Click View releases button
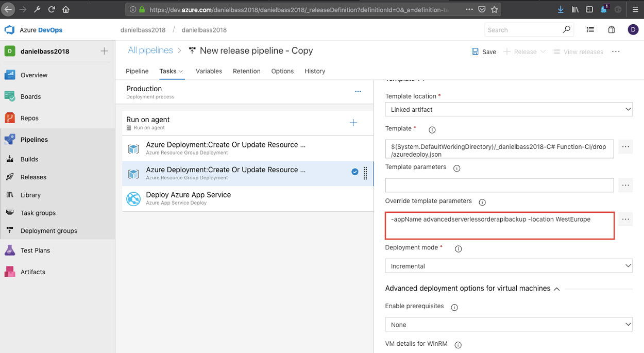The image size is (644, 353). [578, 52]
